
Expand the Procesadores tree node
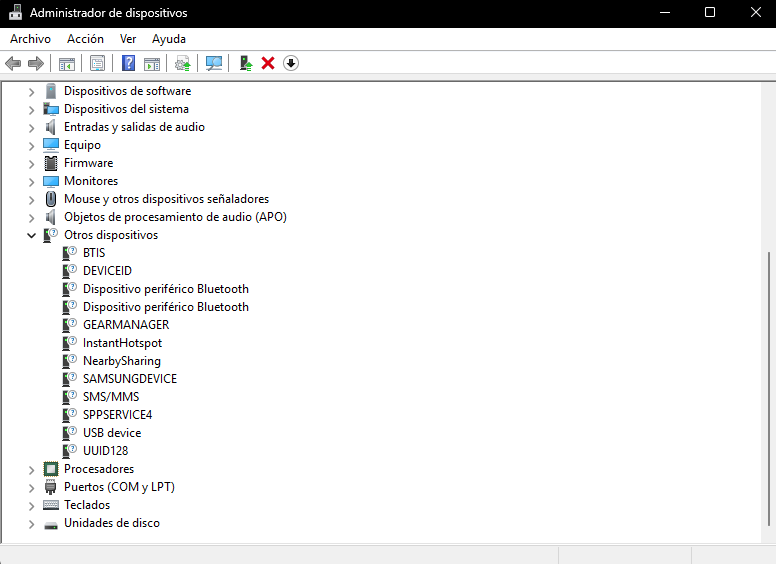(x=32, y=470)
